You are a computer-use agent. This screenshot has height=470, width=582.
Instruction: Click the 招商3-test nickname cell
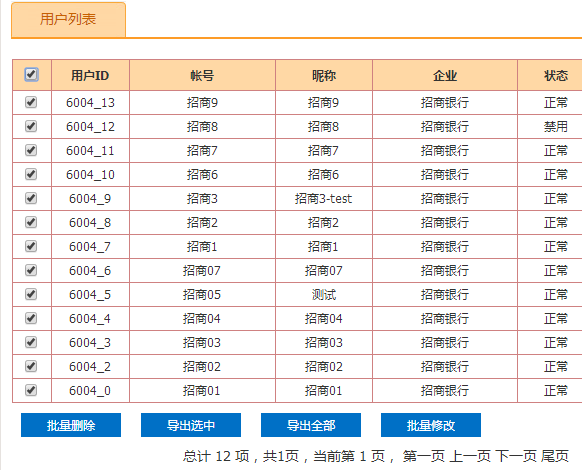tap(324, 199)
